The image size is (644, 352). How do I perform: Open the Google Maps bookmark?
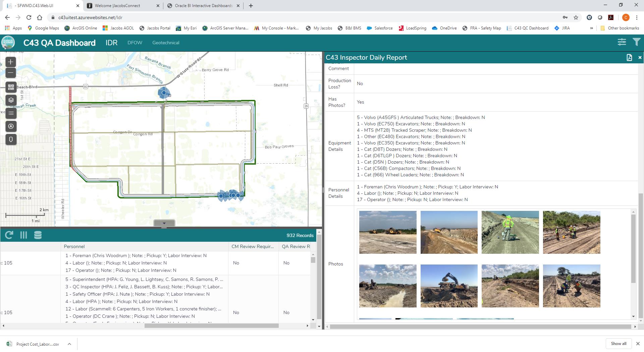43,28
